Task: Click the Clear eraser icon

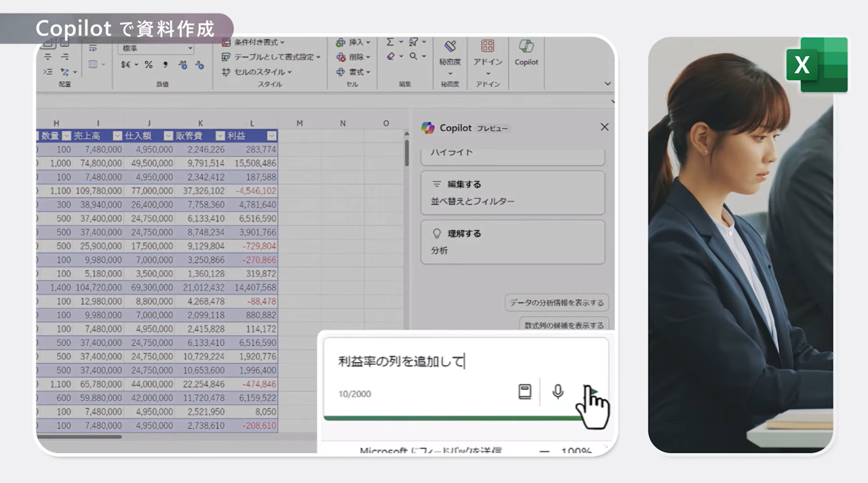Action: [x=391, y=57]
